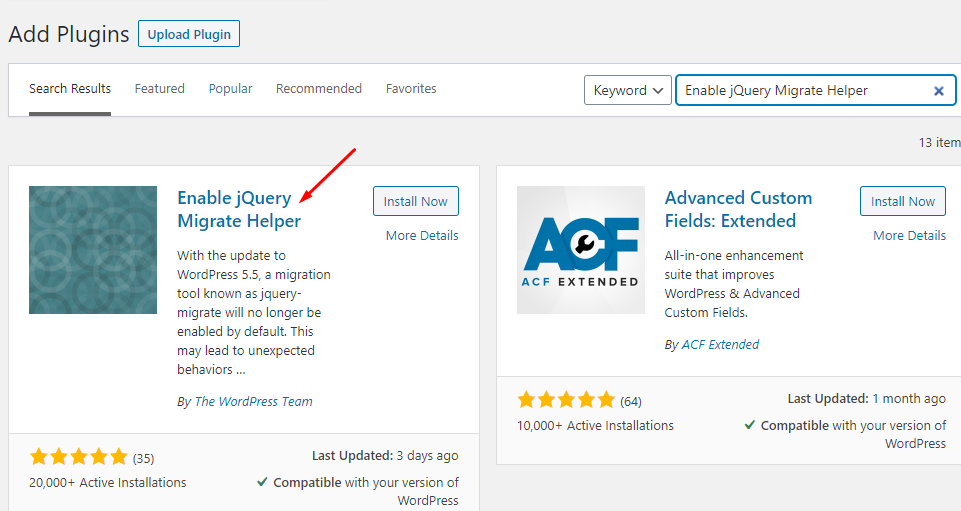
Task: Clear the plugin search field with X
Action: [938, 91]
